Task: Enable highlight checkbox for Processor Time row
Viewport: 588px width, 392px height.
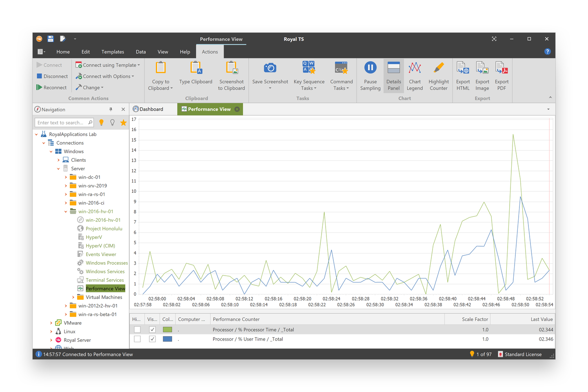Action: pos(137,330)
